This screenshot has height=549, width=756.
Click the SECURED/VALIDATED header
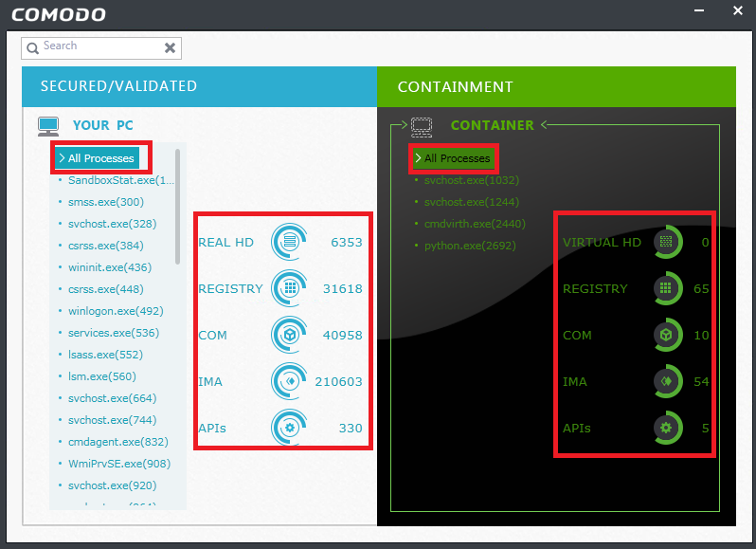pos(199,86)
